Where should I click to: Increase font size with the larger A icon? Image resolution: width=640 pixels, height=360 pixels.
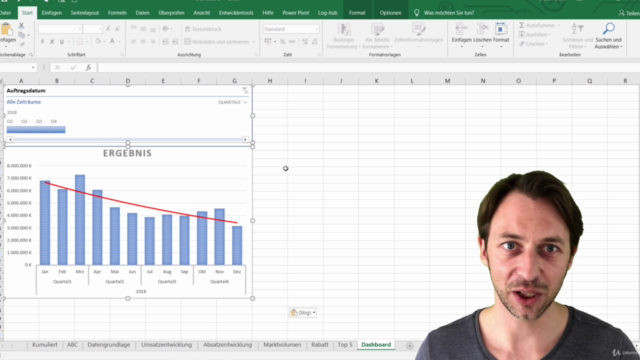[x=108, y=29]
